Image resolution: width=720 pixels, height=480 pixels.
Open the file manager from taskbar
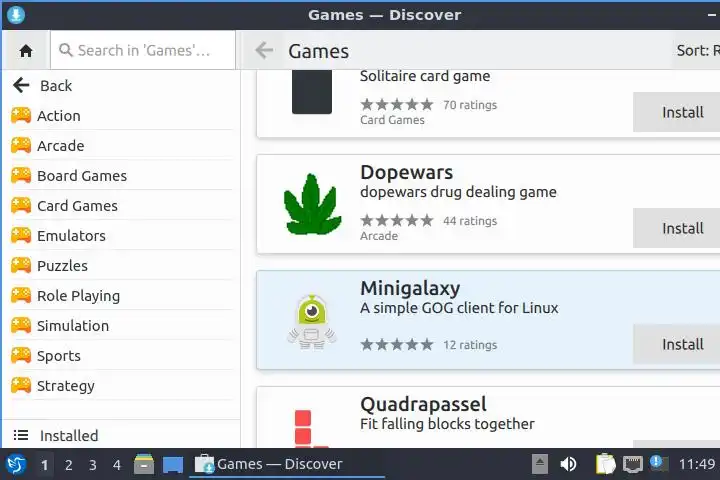pyautogui.click(x=144, y=464)
